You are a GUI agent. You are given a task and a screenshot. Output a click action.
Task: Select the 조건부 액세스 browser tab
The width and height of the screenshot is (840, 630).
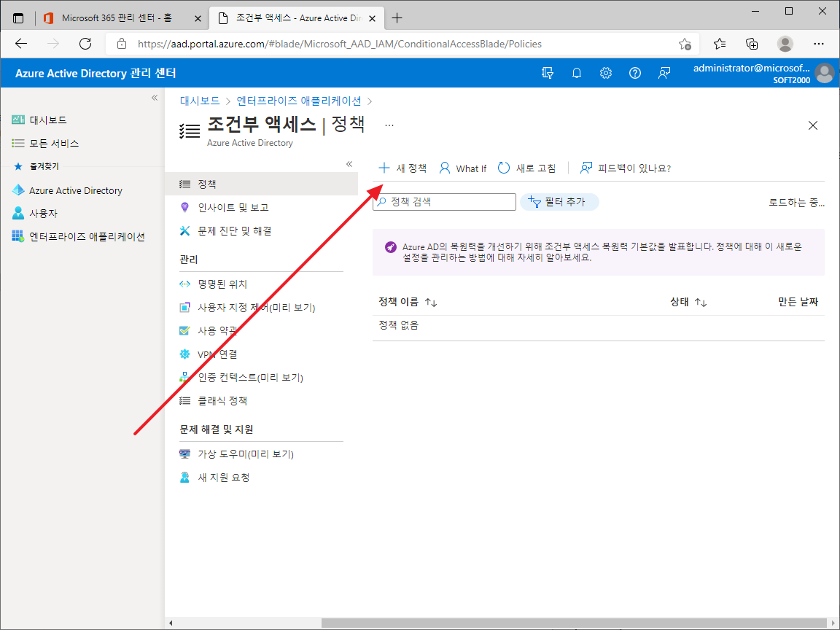click(x=297, y=17)
